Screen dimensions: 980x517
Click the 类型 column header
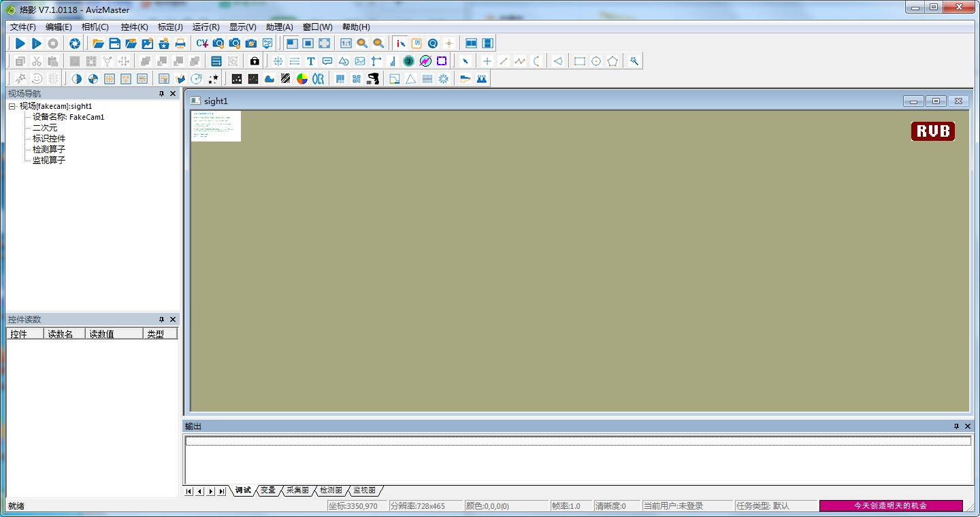pos(161,334)
